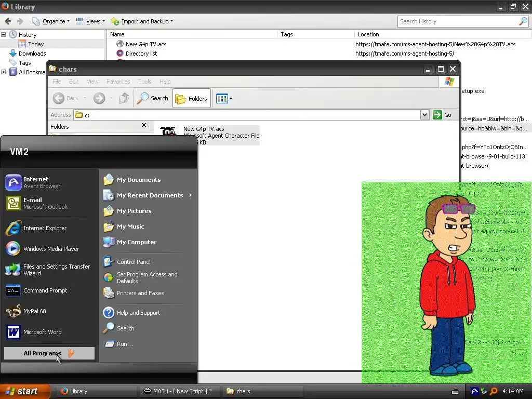
Task: Click Up folder icon in chars window
Action: click(x=124, y=98)
